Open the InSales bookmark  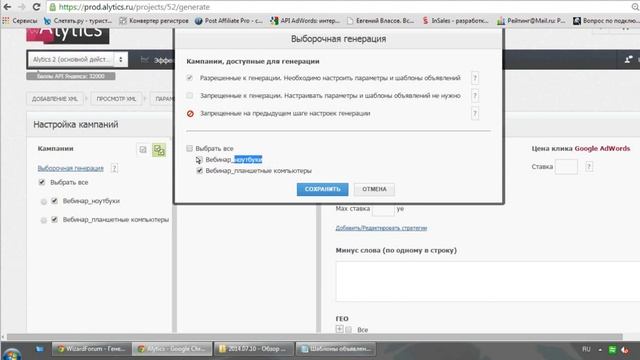(456, 20)
